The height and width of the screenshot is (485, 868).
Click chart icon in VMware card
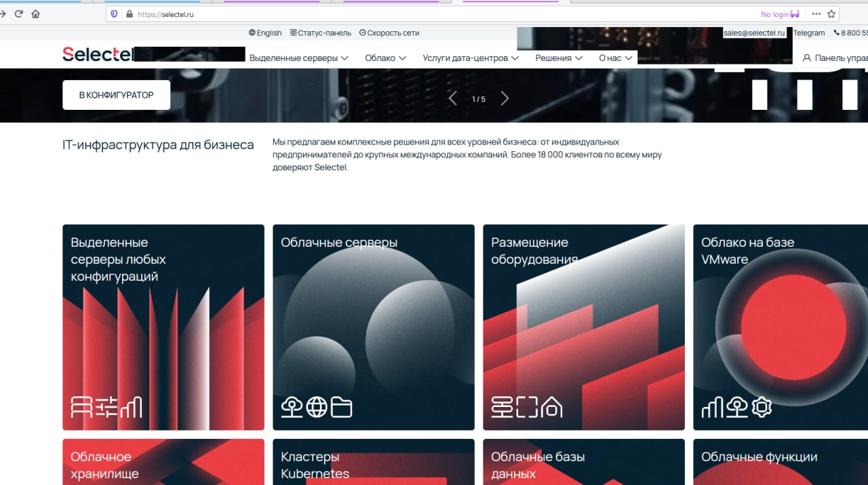coord(712,407)
